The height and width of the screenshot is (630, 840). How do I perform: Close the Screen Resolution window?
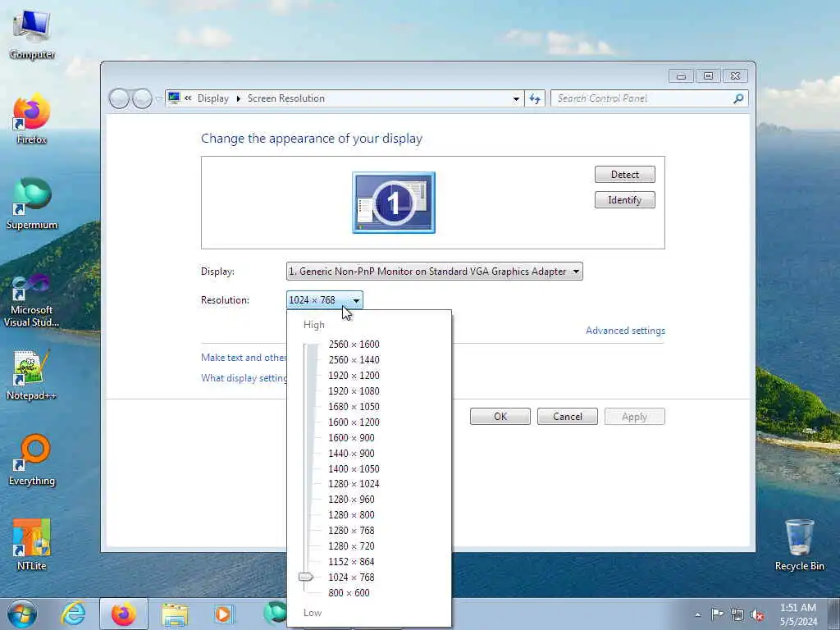pos(736,76)
